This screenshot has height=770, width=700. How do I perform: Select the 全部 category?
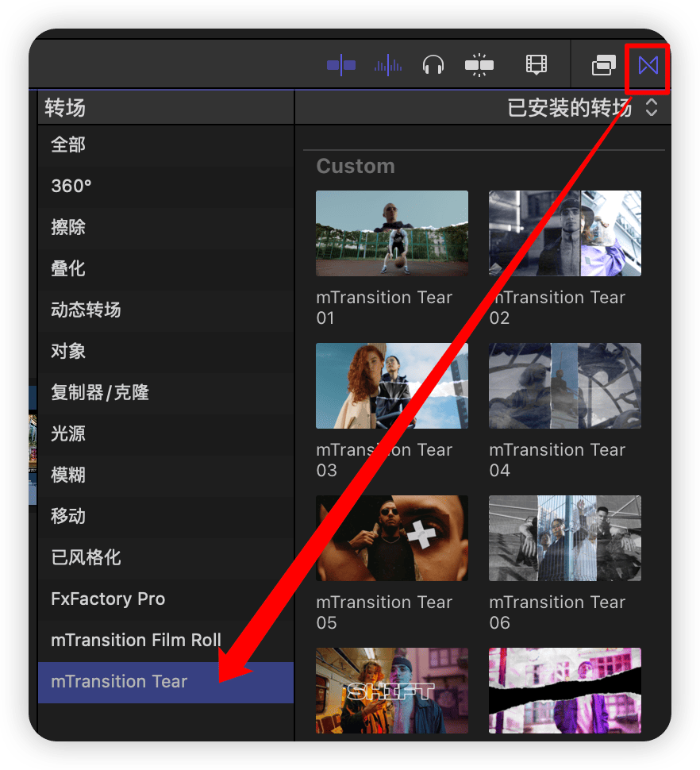click(x=68, y=144)
